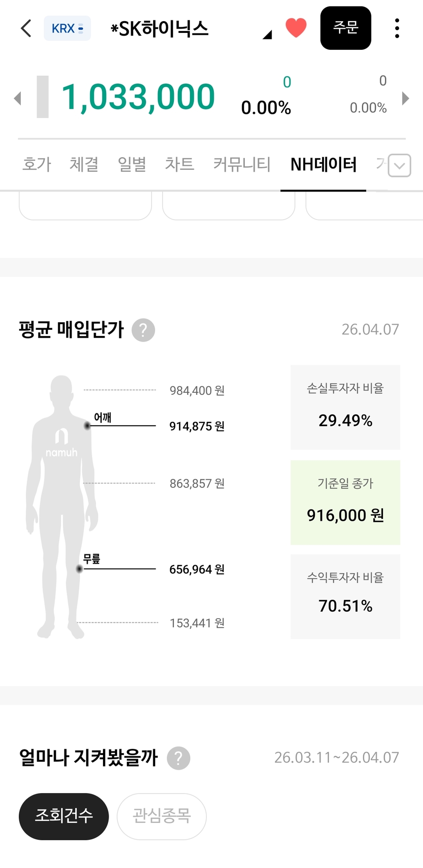
Task: Tap the 무릎 point on the figure
Action: (79, 569)
